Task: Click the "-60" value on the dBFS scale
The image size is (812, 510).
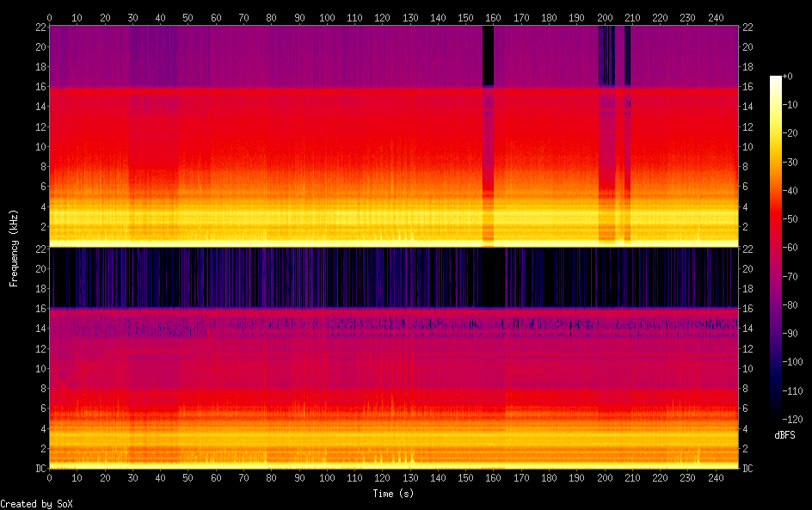Action: point(790,248)
